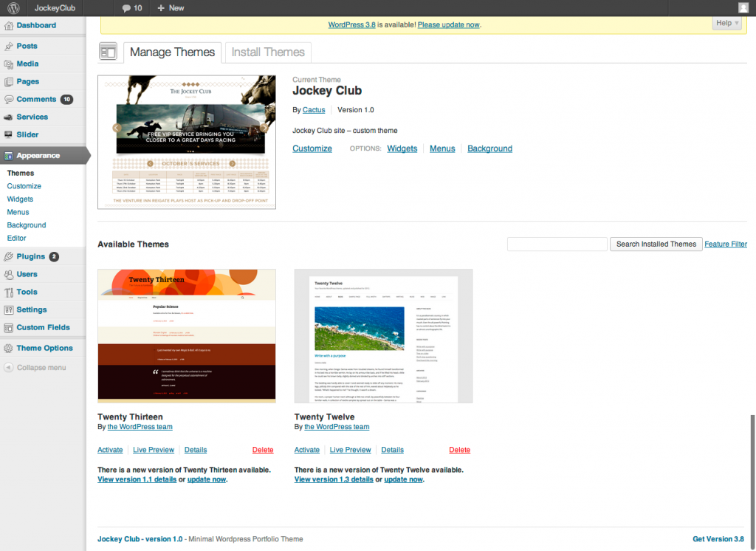This screenshot has width=756, height=551.
Task: Open the WordPress logo menu
Action: pyautogui.click(x=13, y=7)
